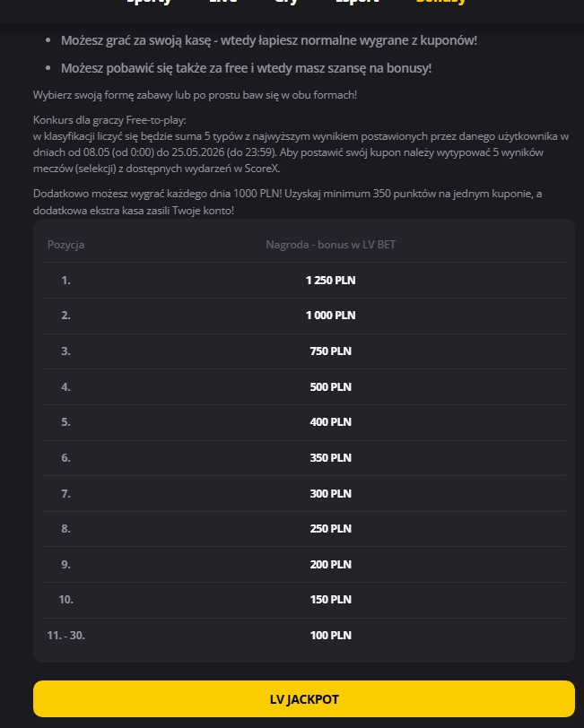This screenshot has width=584, height=728.
Task: Select the 11. - 30. positions row
Action: (304, 636)
